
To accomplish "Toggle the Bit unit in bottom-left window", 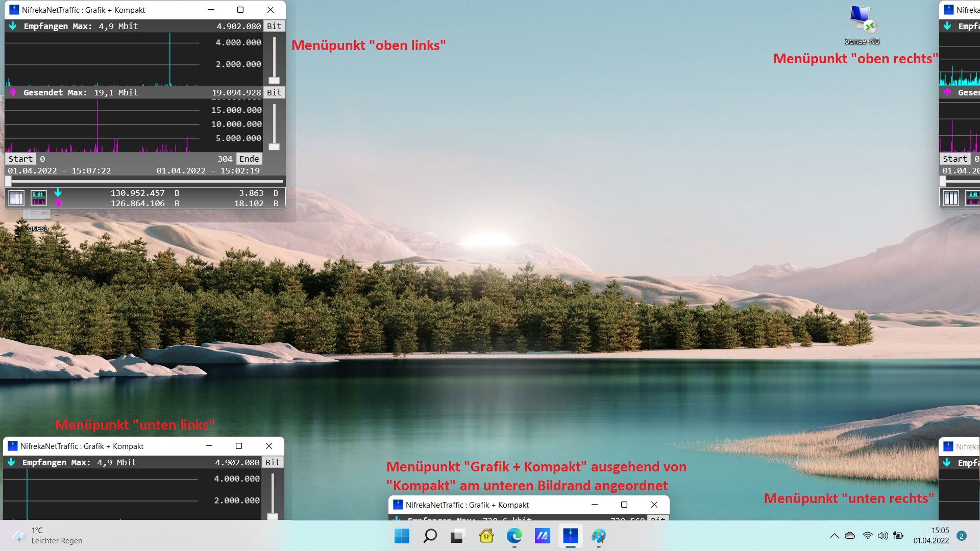I will [273, 462].
